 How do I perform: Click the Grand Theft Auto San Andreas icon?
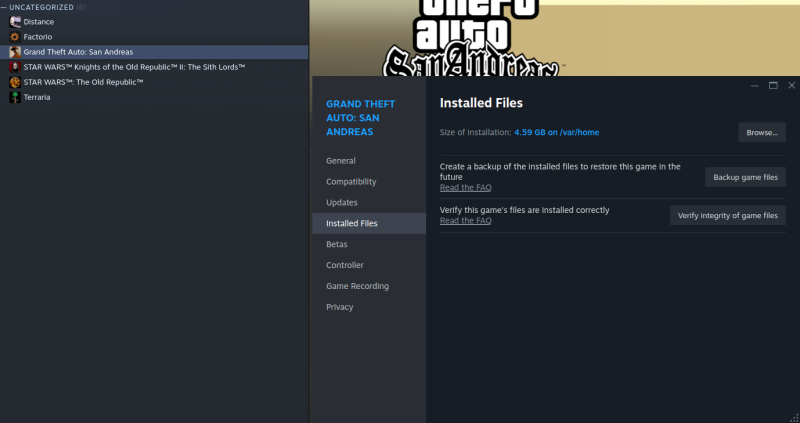click(x=15, y=52)
